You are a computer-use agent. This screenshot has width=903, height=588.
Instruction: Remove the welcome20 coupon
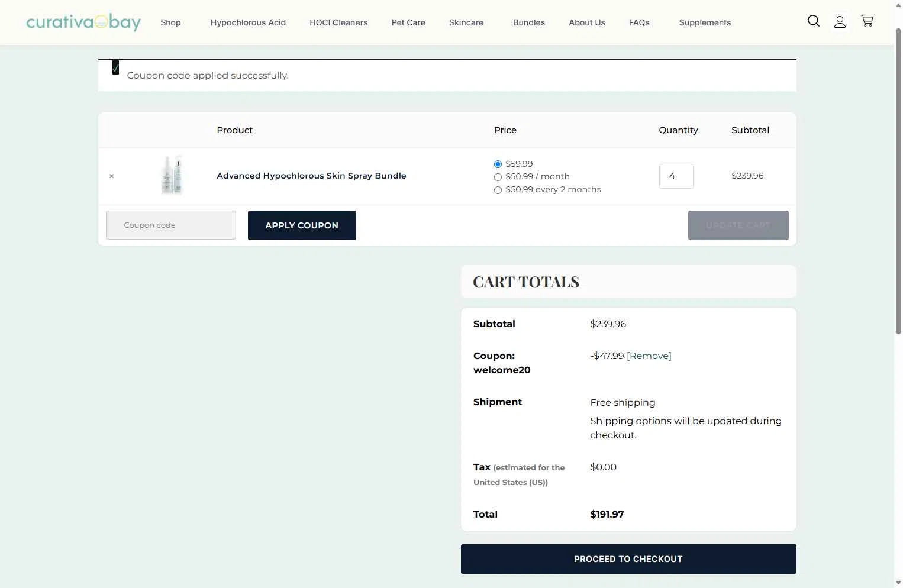pos(649,356)
